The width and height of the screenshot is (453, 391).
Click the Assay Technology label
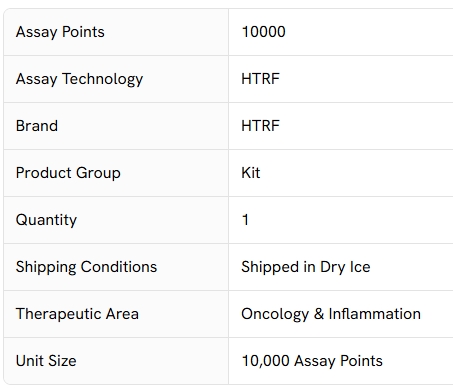tap(79, 79)
